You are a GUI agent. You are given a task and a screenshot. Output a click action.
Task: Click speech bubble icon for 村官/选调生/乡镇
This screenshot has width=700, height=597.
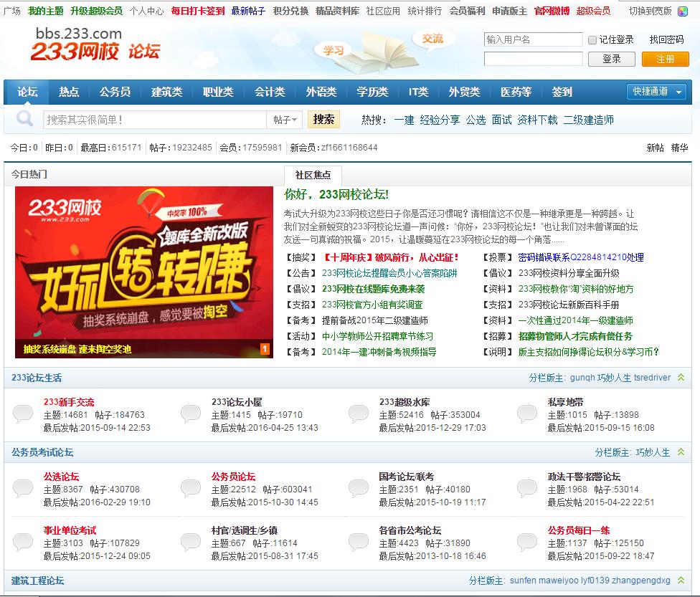[191, 542]
